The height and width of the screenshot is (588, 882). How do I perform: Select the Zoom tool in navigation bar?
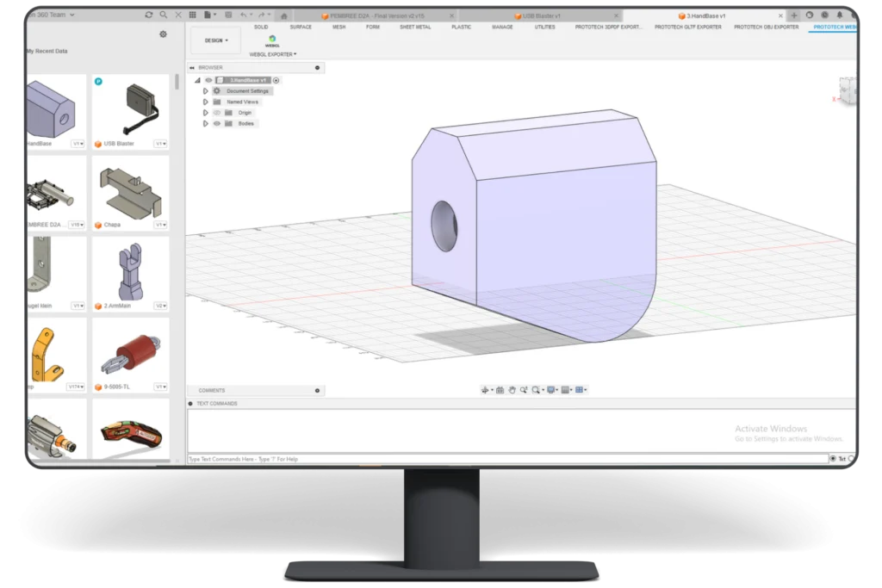[x=524, y=390]
